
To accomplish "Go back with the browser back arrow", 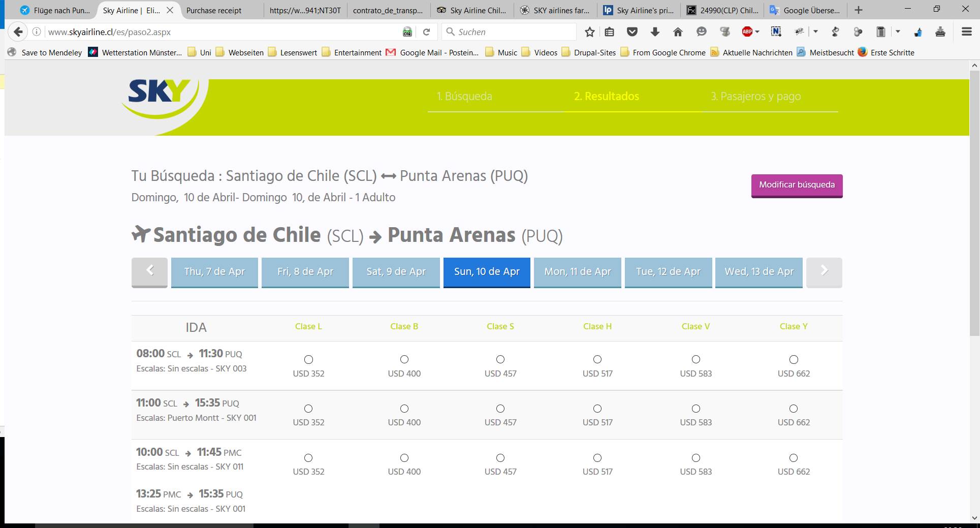I will [18, 32].
